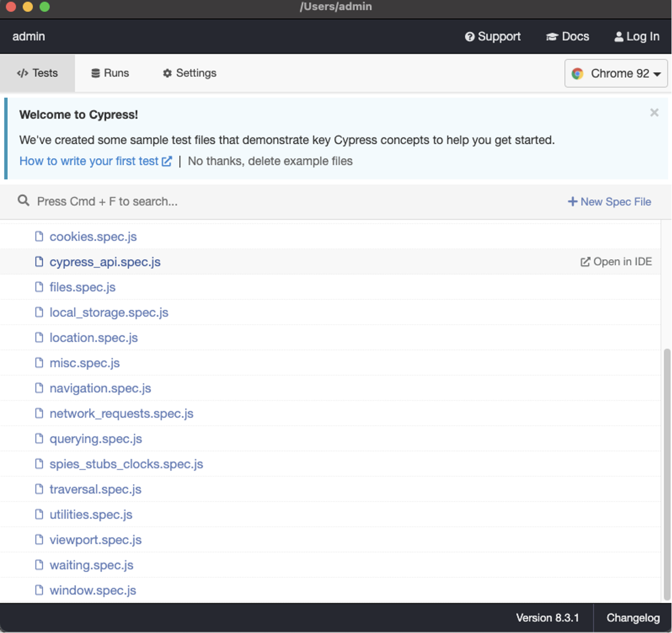
Task: Open the Docs link
Action: pos(567,36)
